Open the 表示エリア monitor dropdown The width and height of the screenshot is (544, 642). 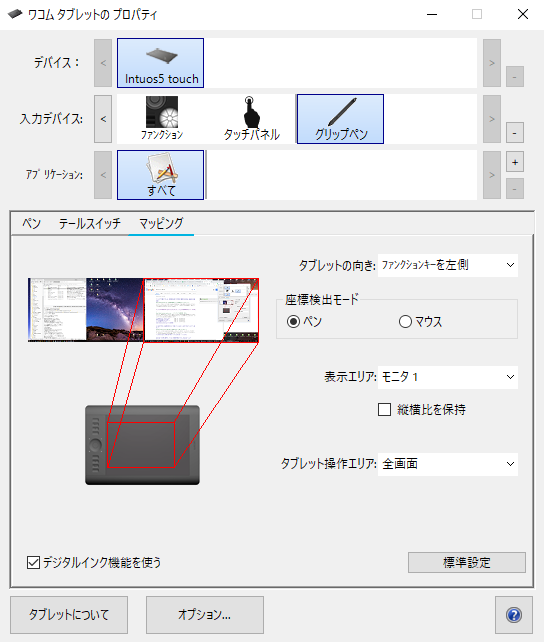point(448,377)
